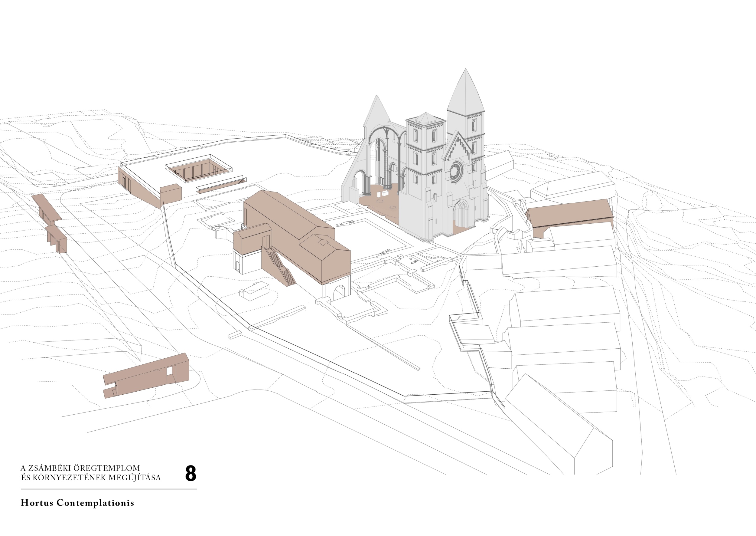Click the text 'ÉS KÖRNYEZETÉNEK MEGÚJÍTÁSA'
Screen dimensions: 756x536
coord(91,478)
